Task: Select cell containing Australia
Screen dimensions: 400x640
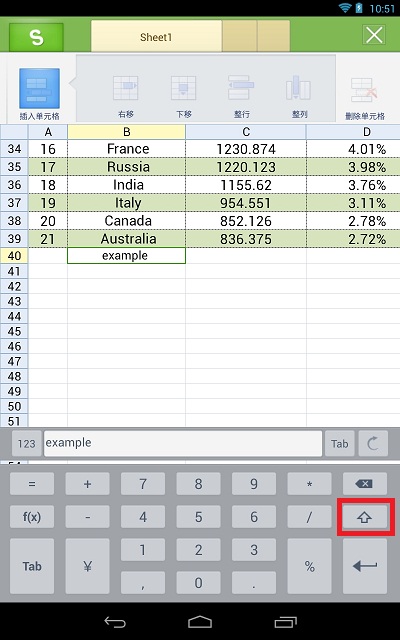Action: 127,239
